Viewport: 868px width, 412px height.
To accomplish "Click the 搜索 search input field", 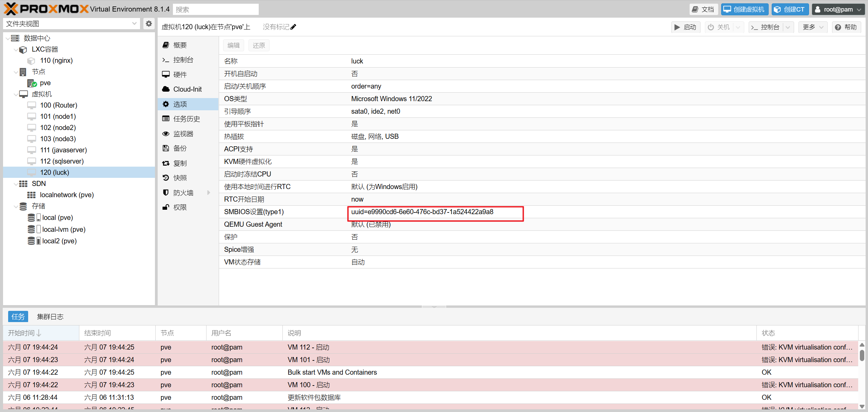I will coord(216,10).
